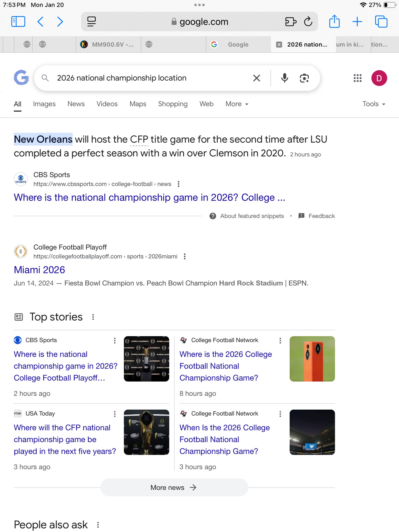
Task: Open the Miami 2026 result link
Action: [x=39, y=270]
